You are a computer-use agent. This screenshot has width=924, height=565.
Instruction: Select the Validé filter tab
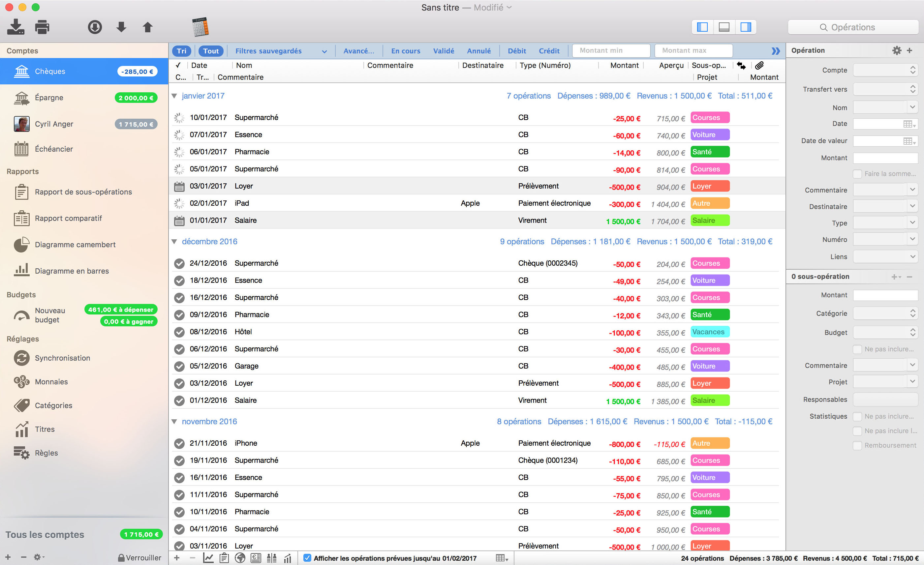[x=443, y=51]
